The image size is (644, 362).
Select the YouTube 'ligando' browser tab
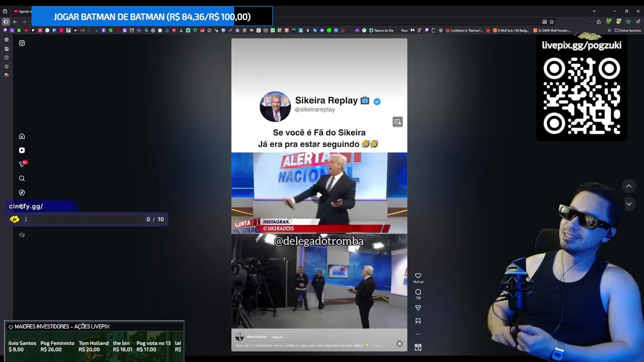pyautogui.click(x=23, y=11)
